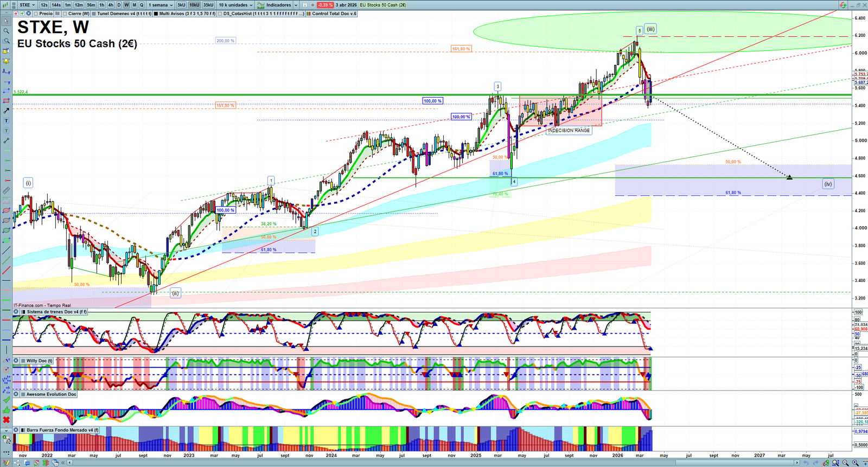Select the 144s timeframe

[56, 5]
